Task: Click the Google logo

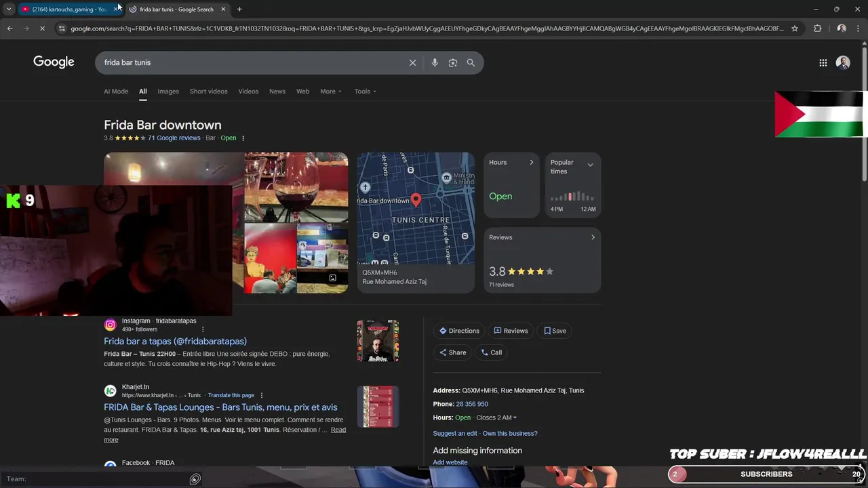Action: pos(54,62)
